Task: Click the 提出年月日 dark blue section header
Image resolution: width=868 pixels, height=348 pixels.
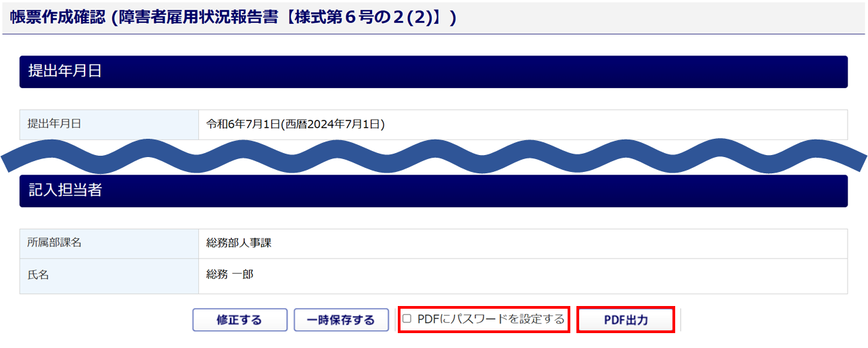Action: click(434, 71)
